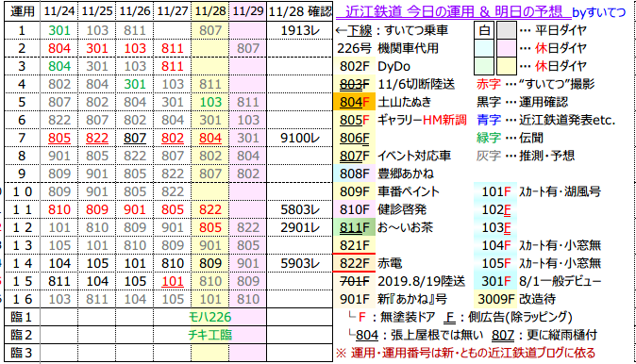Click the 2901レ cell in row 12
636x364 pixels.
[x=300, y=227]
